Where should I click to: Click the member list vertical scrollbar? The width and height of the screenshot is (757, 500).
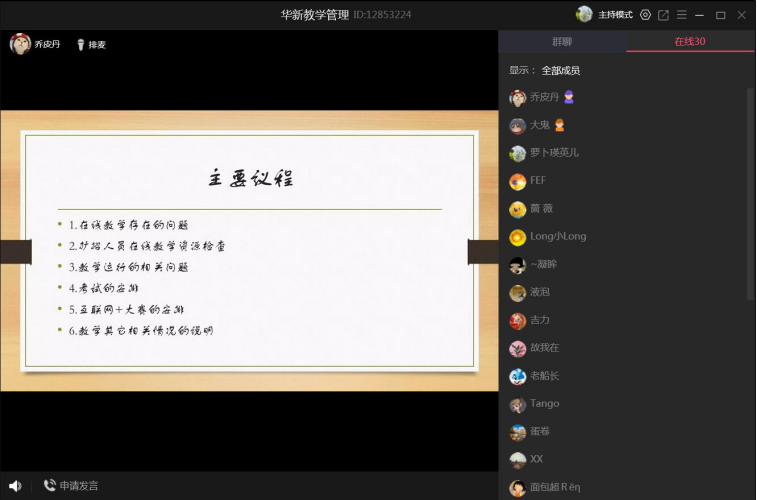[751, 190]
